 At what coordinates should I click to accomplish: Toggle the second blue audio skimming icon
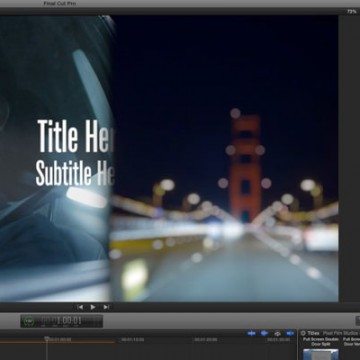point(264,333)
